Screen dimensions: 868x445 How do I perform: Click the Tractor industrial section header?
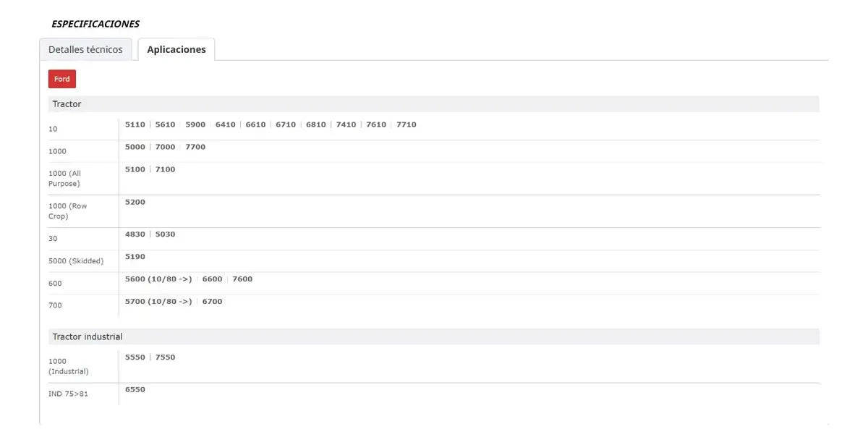433,336
